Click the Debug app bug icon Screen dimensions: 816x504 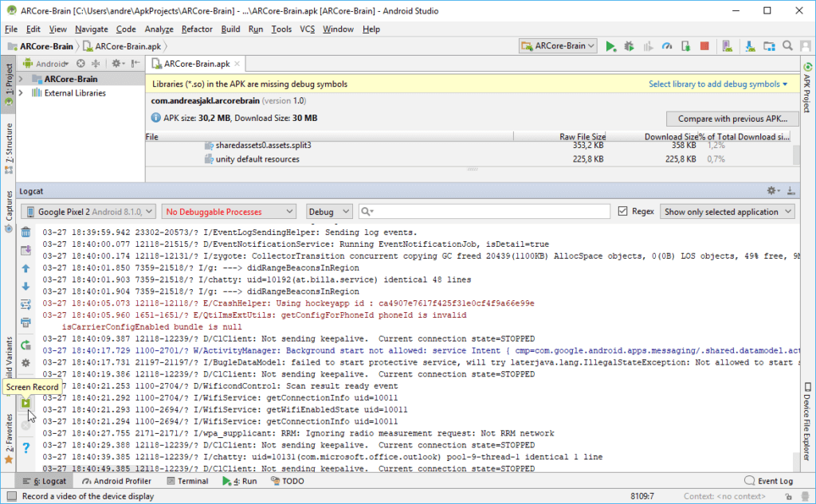pyautogui.click(x=630, y=46)
